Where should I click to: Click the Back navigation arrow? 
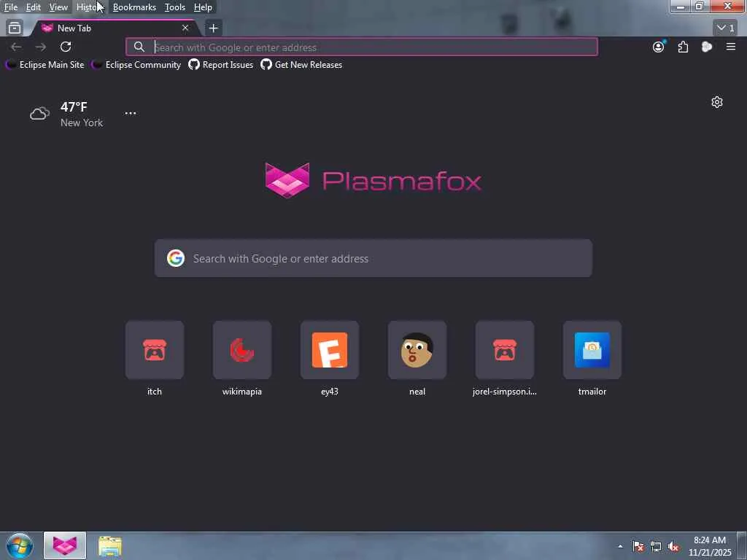coord(16,47)
